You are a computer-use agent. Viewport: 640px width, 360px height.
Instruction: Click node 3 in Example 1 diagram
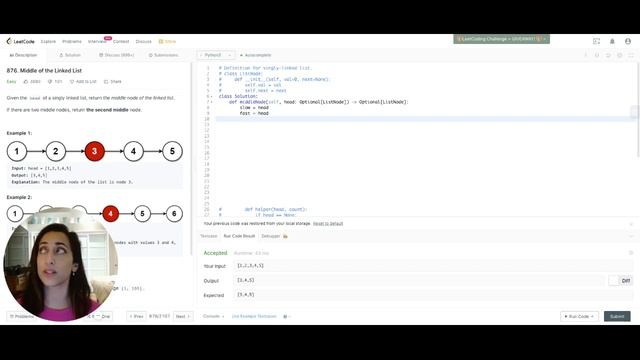(x=94, y=151)
